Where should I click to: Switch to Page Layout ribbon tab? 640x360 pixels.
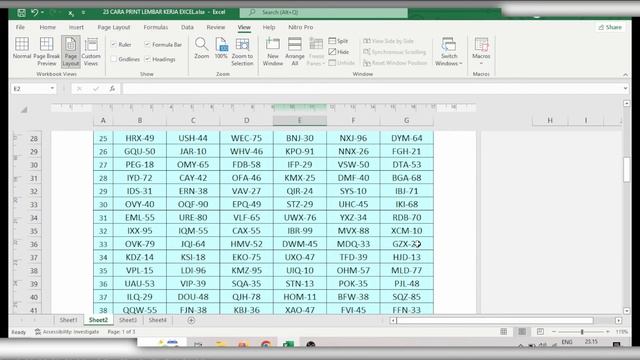click(113, 27)
